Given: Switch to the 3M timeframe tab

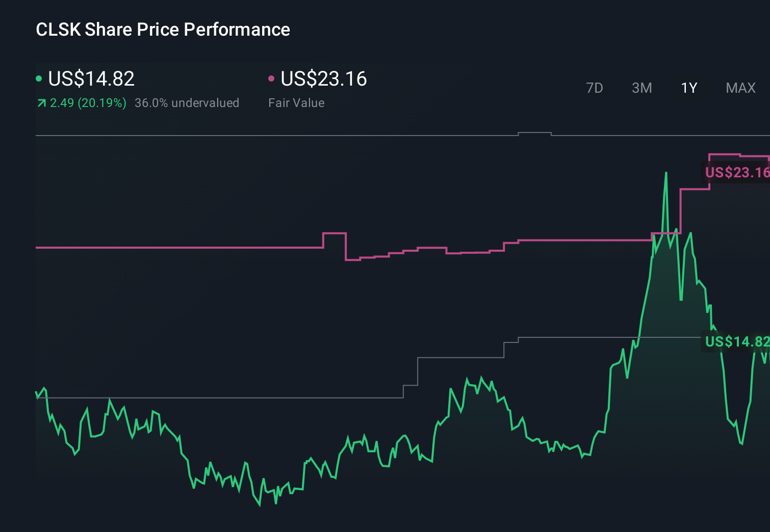Looking at the screenshot, I should [641, 88].
